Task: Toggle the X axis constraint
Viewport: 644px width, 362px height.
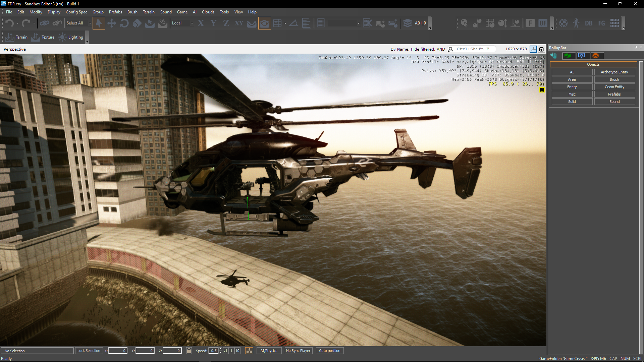Action: 201,23
